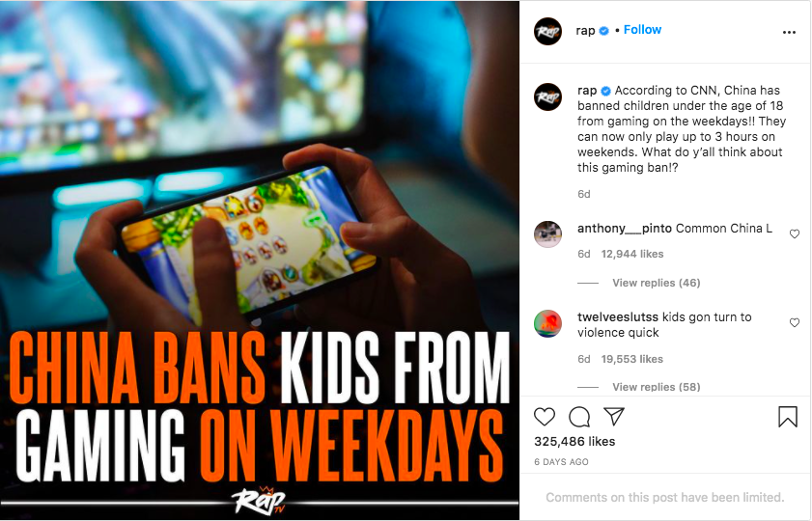Click the China bans gaming post image

pyautogui.click(x=260, y=260)
